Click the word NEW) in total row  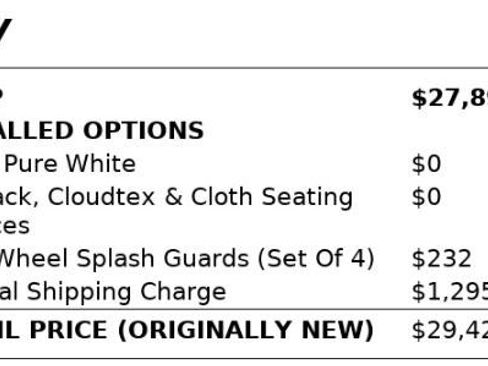coord(337,330)
